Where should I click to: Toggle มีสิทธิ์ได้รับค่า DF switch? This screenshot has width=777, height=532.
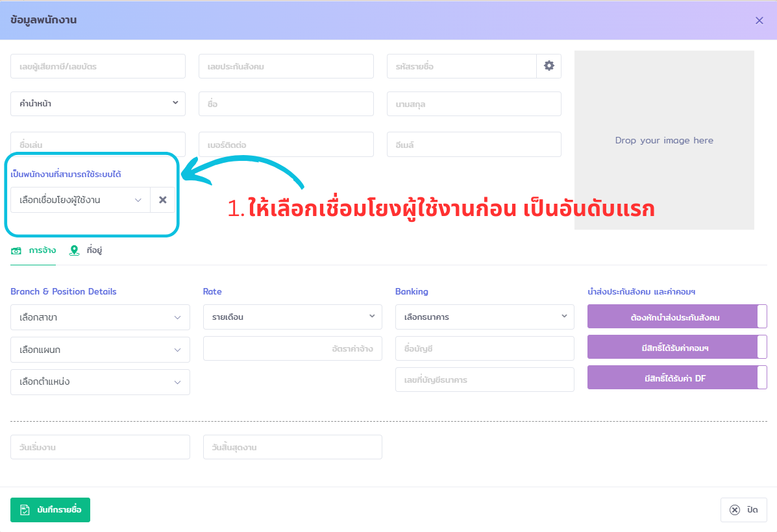[x=677, y=378]
